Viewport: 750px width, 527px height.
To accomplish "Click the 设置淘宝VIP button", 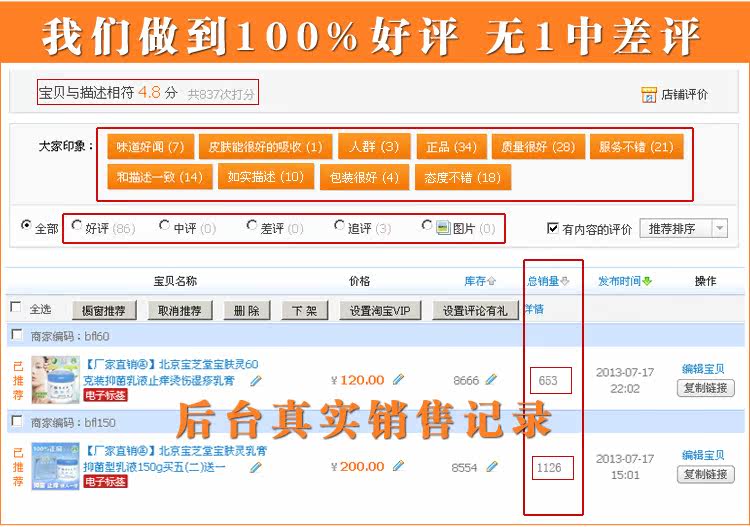I will coord(381,310).
